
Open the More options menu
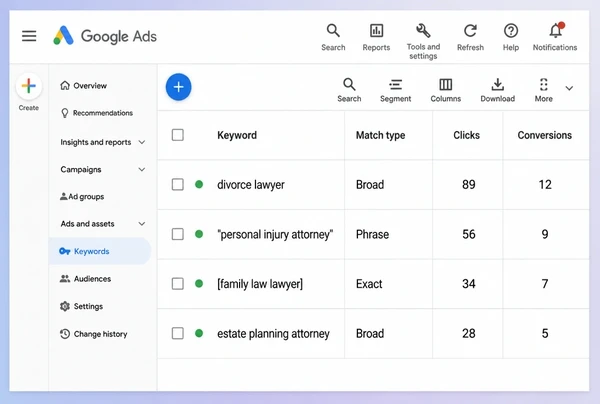[x=543, y=90]
